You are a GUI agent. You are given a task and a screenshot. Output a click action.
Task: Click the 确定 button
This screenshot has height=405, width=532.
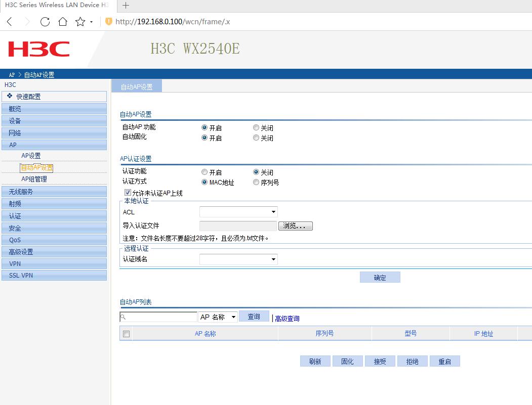(380, 278)
